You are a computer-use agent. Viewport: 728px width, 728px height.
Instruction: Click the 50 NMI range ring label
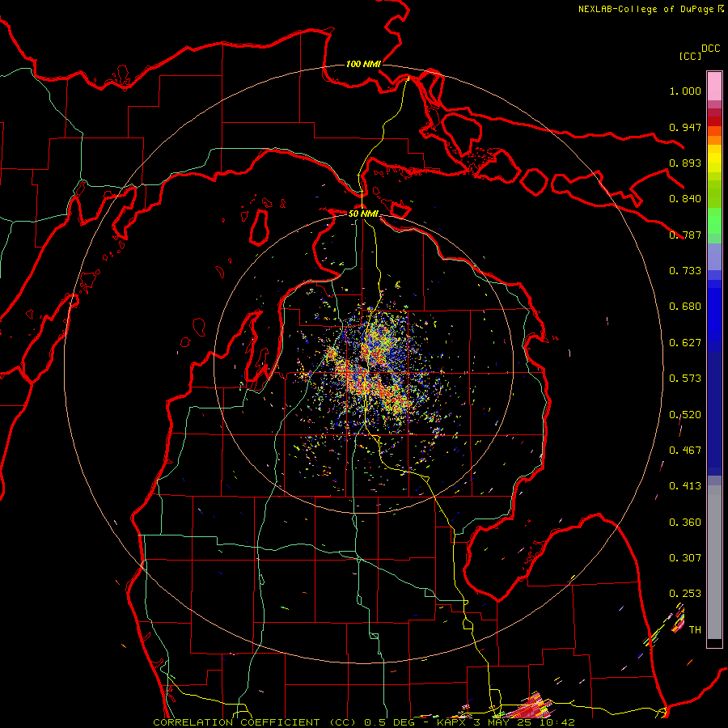coord(363,214)
